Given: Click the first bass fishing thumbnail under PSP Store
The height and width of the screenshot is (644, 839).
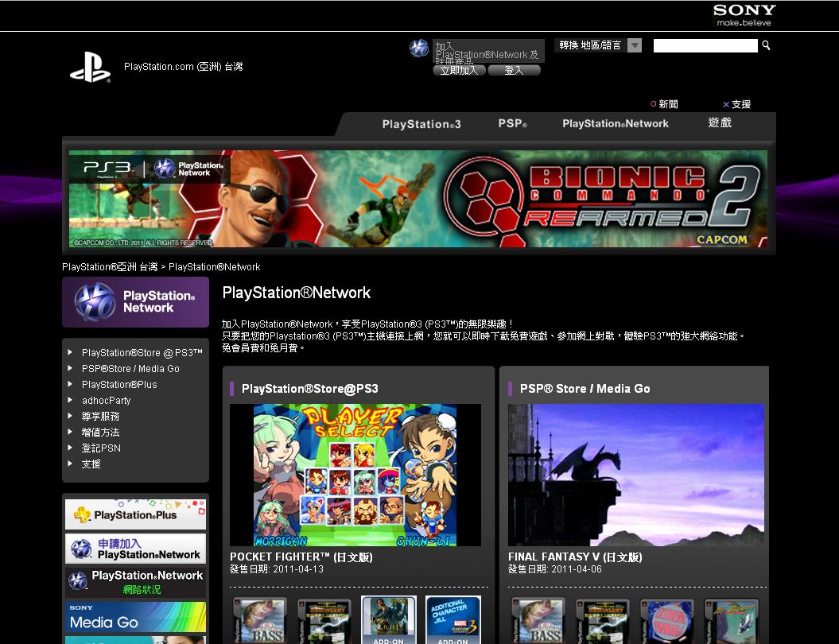Looking at the screenshot, I should [538, 620].
